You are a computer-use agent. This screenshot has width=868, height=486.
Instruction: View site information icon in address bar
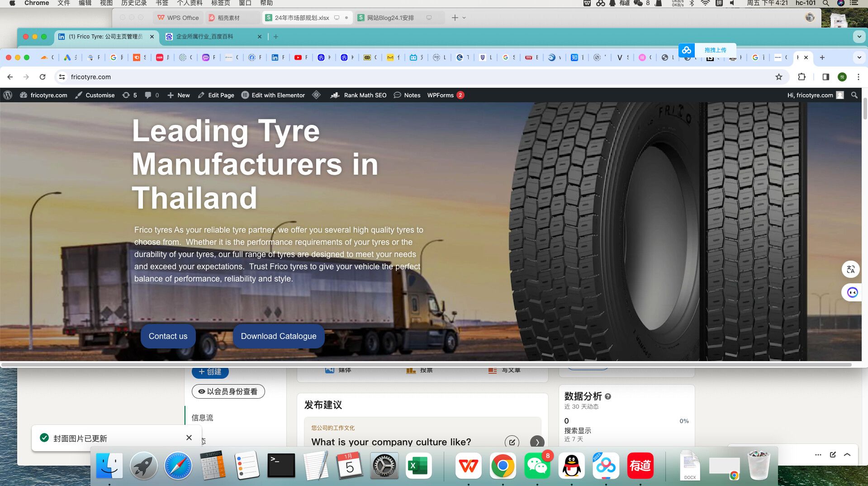(x=62, y=77)
